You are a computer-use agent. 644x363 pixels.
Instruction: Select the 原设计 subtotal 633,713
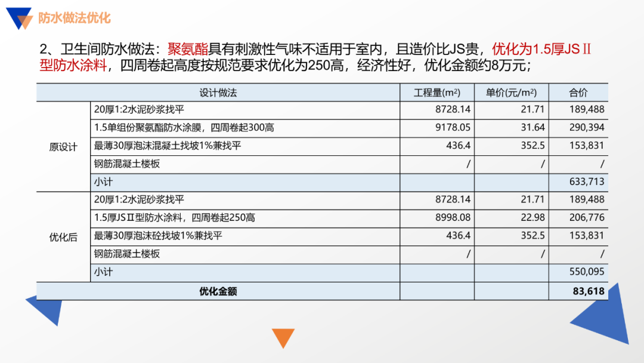pyautogui.click(x=587, y=181)
